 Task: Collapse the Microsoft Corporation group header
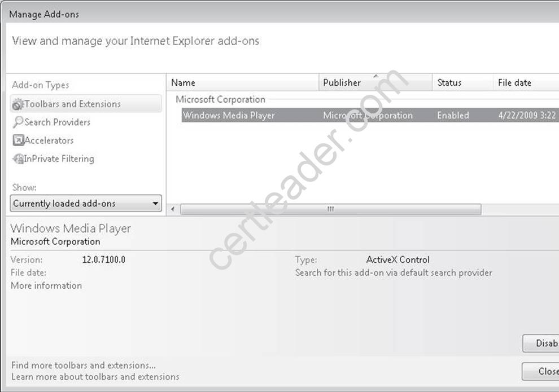pyautogui.click(x=220, y=99)
